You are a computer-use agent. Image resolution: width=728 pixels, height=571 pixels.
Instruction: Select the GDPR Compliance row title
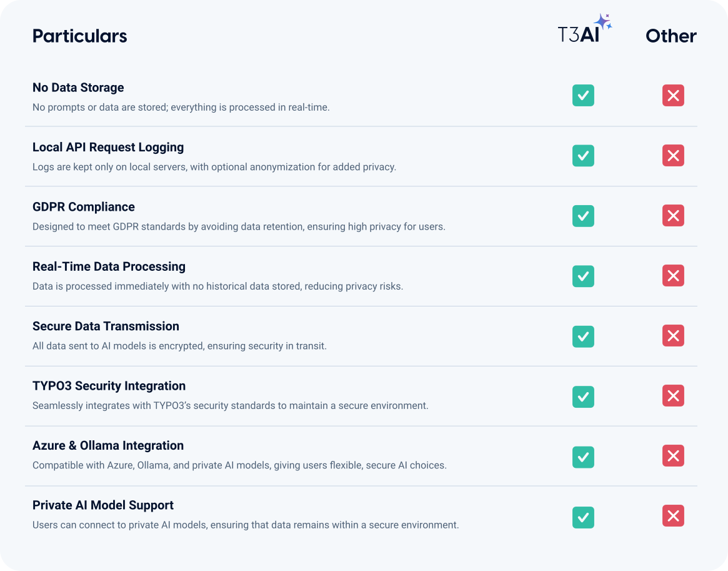click(x=83, y=207)
